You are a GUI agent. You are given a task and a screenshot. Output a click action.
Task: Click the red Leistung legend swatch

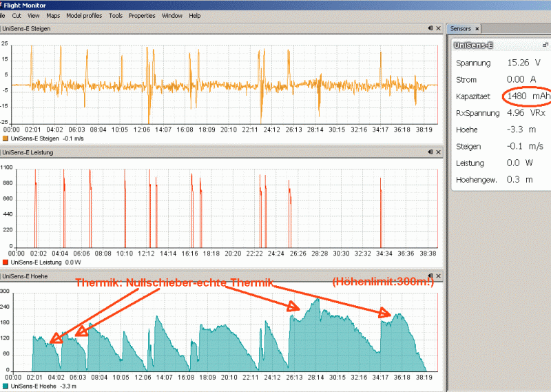click(6, 262)
